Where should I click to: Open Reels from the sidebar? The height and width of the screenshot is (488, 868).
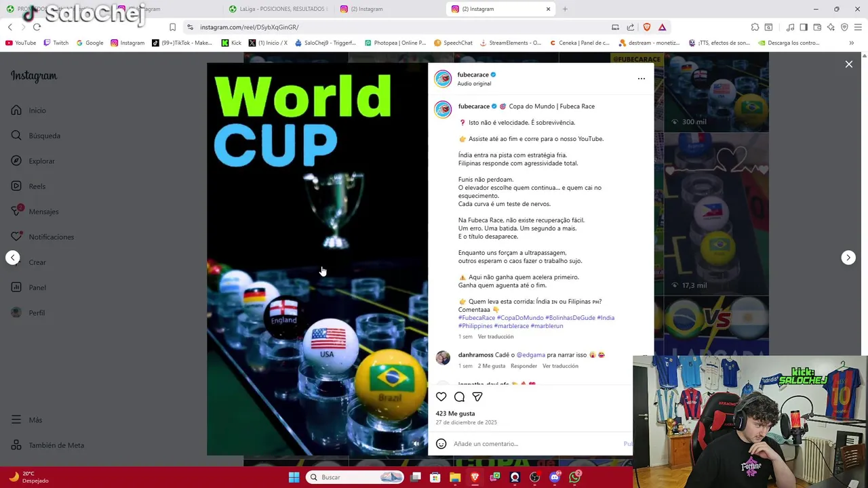pyautogui.click(x=28, y=186)
